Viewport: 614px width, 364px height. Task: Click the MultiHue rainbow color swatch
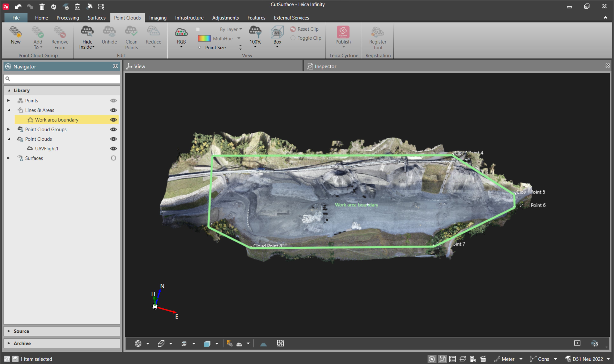coord(204,38)
